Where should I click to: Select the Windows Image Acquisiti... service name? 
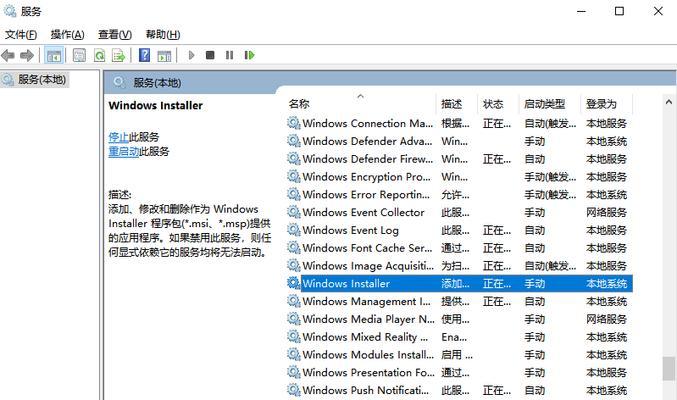pos(368,266)
